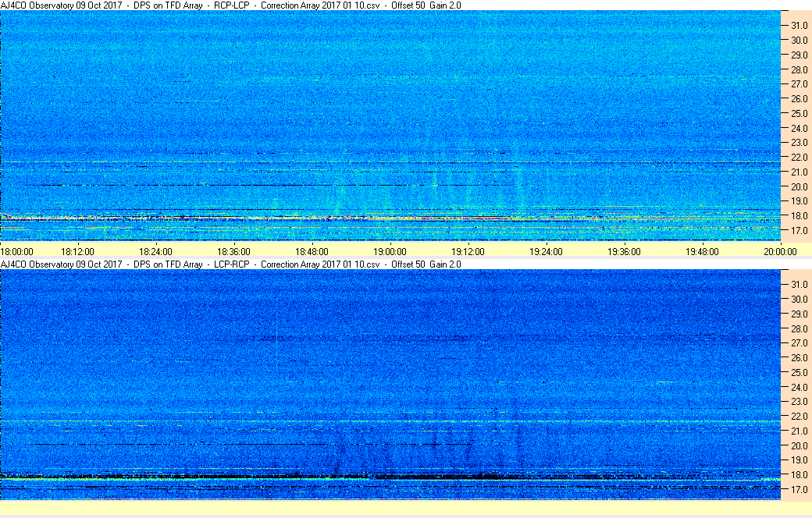Screen dimensions: 812x518
Task: Click 18.0 frequency label in RCP-LCP plot
Action: coord(799,216)
